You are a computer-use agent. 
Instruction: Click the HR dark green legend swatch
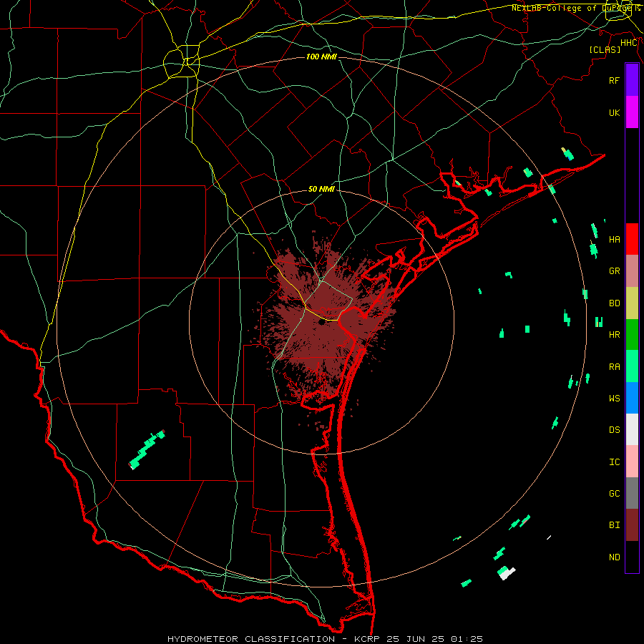click(632, 334)
